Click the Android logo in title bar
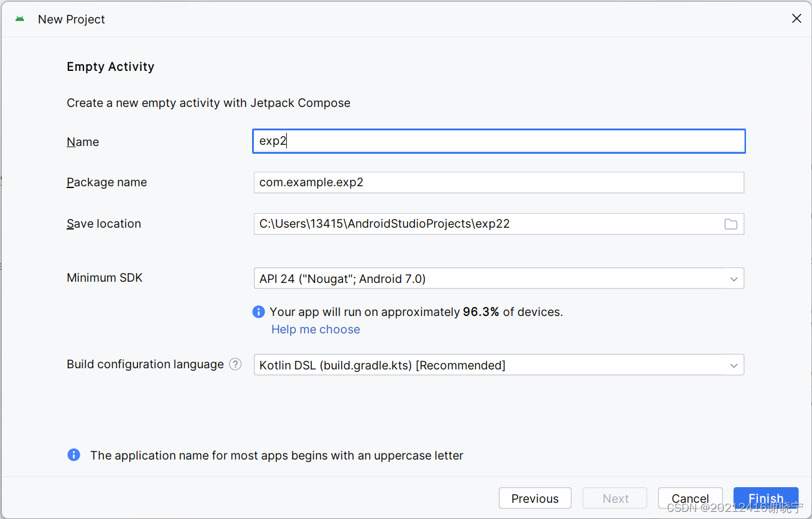Image resolution: width=812 pixels, height=519 pixels. point(20,19)
